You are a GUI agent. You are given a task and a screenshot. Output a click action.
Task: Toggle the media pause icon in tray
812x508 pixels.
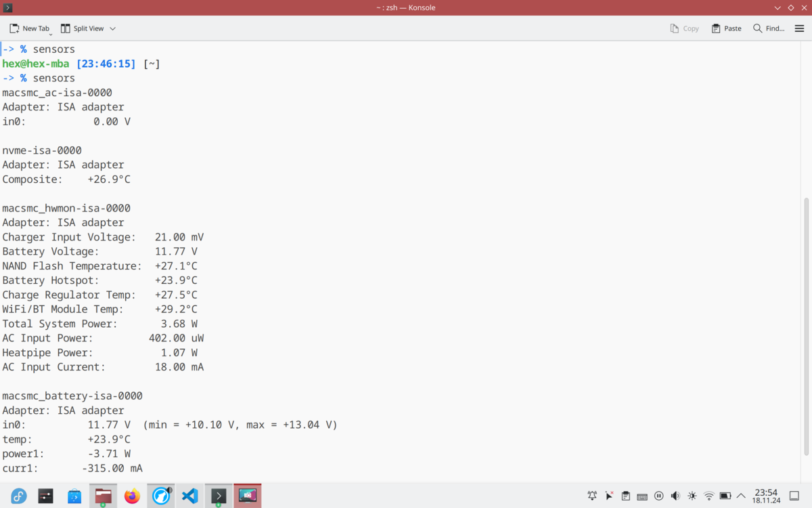(x=658, y=496)
